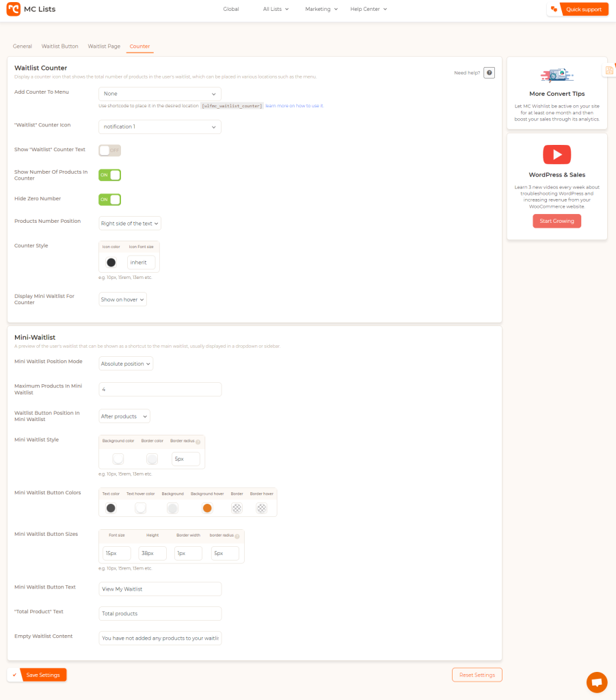Pick button Text hover color swatch
This screenshot has height=700, width=616.
[141, 508]
